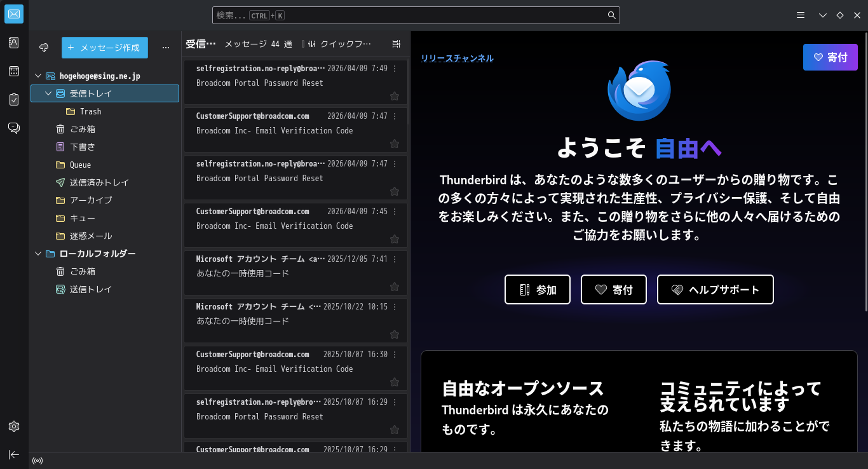
Task: Collapse the 受信トレイ folder chevron
Action: point(48,93)
